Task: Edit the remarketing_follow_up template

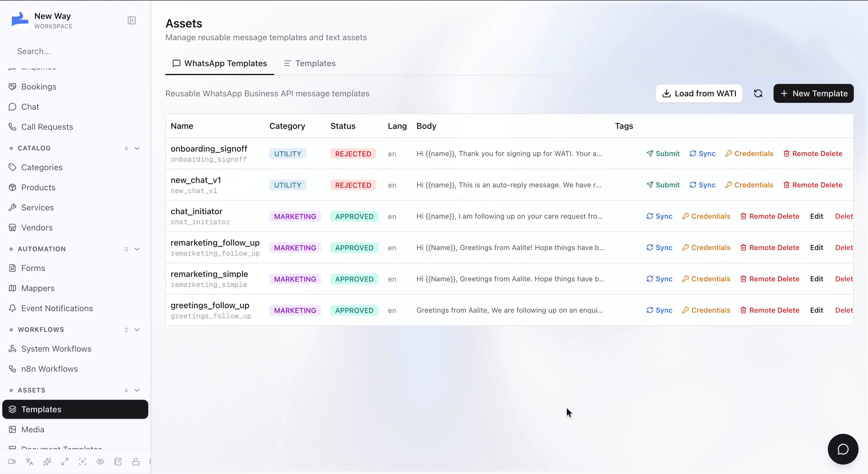Action: [817, 248]
